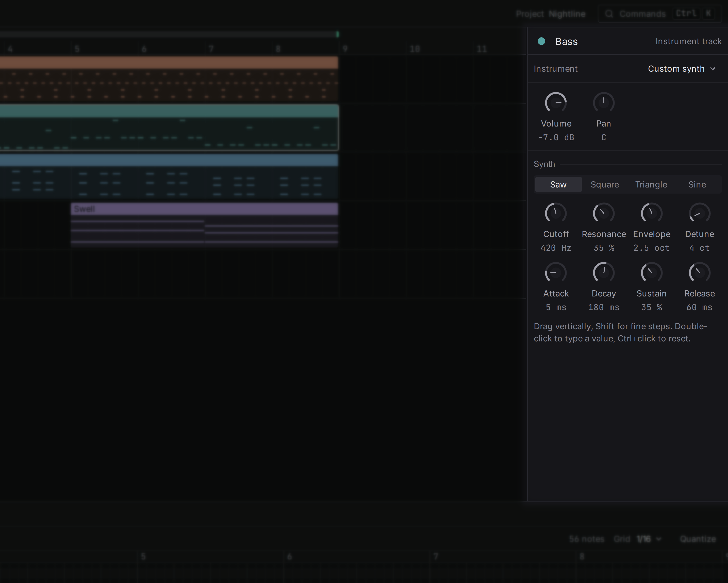Click the blue clip header bar
This screenshot has height=583, width=728.
click(169, 160)
